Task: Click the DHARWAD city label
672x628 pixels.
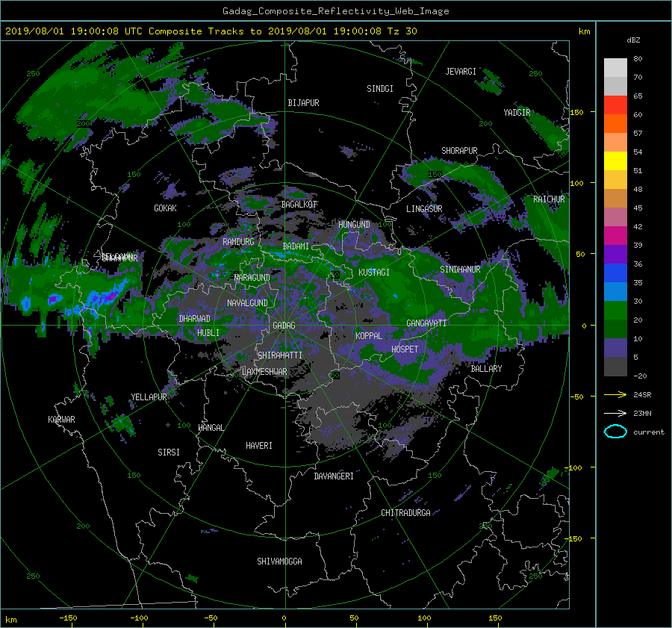Action: point(194,319)
